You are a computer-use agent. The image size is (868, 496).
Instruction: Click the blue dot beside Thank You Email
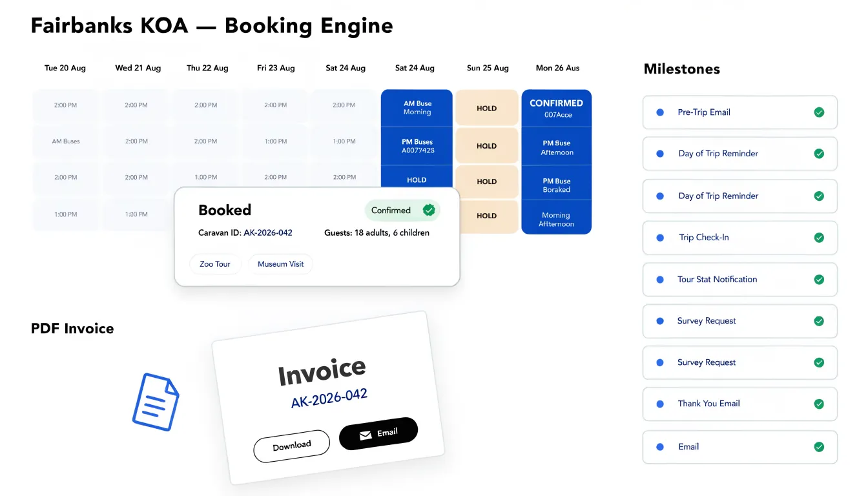[x=660, y=404]
